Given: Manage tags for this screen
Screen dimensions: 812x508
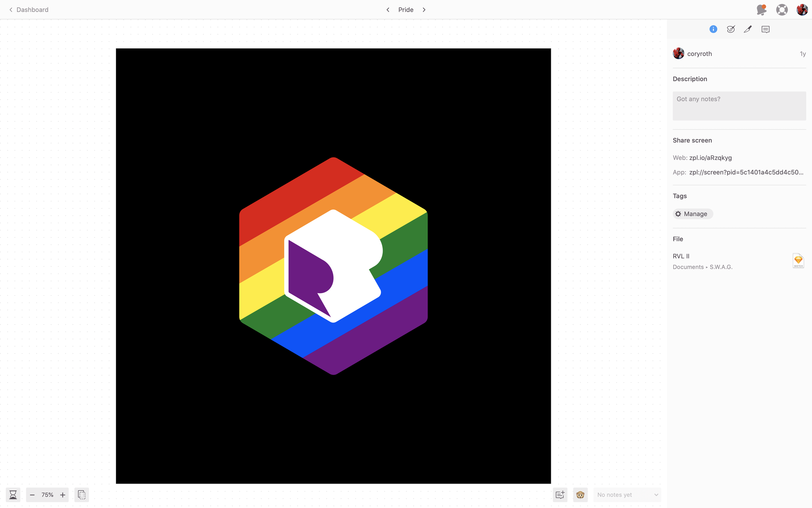Looking at the screenshot, I should (693, 214).
